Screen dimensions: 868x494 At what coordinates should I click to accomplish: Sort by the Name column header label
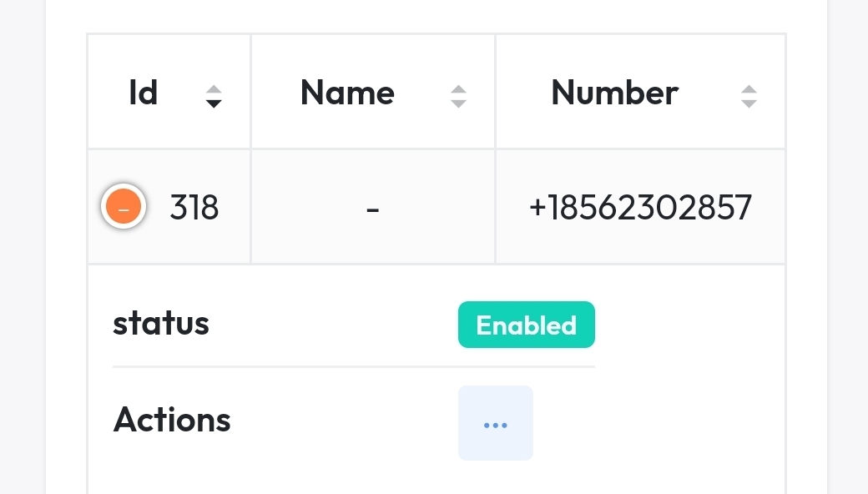348,93
